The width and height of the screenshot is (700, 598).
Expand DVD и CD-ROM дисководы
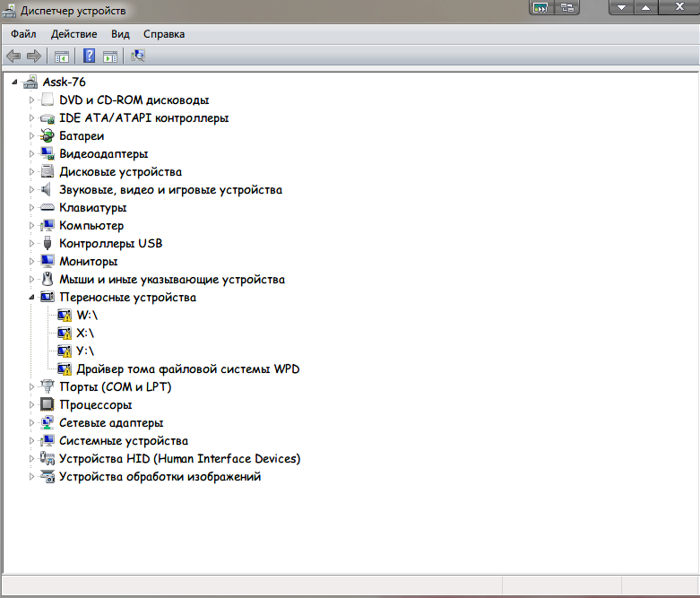pos(31,100)
